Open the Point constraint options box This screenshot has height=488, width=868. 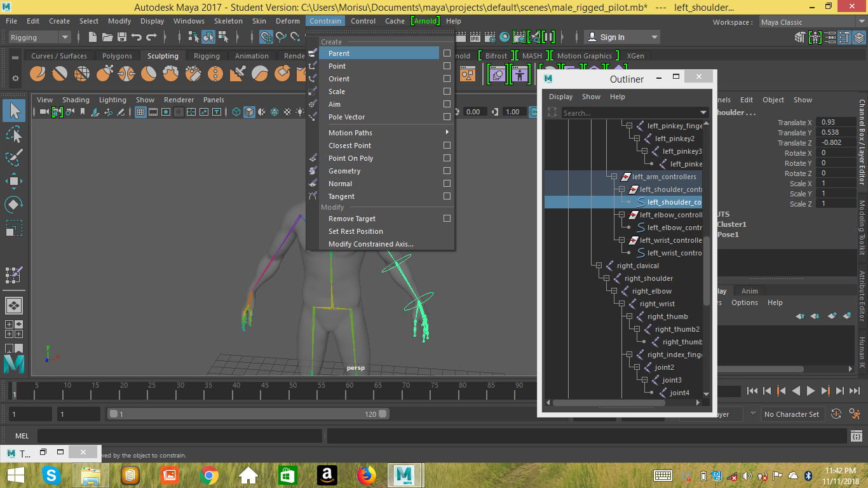(447, 66)
